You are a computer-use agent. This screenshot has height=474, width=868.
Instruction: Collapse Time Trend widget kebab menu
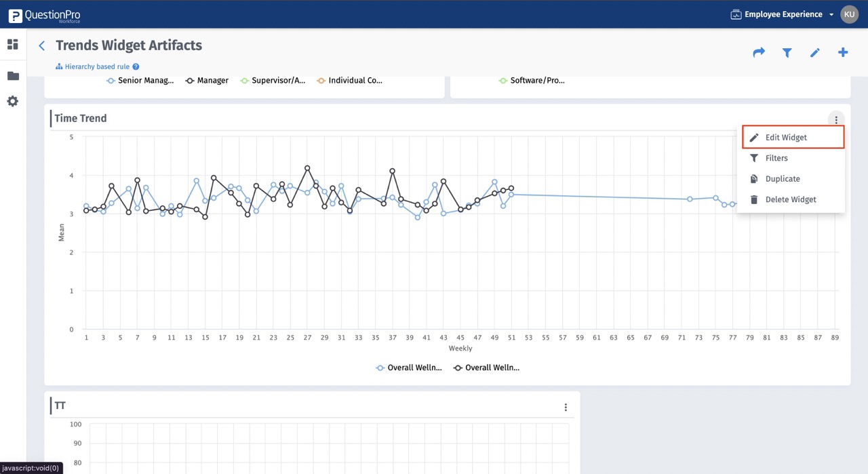point(836,120)
